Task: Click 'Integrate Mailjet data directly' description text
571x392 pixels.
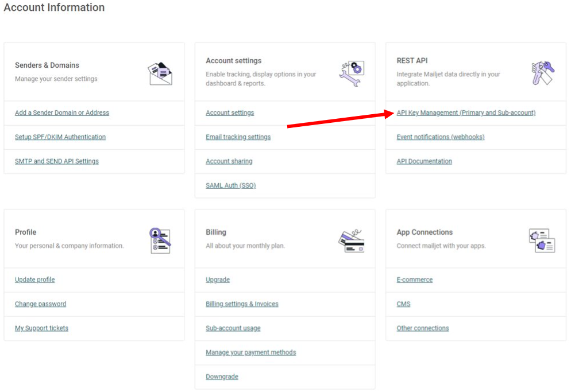Action: (x=448, y=79)
